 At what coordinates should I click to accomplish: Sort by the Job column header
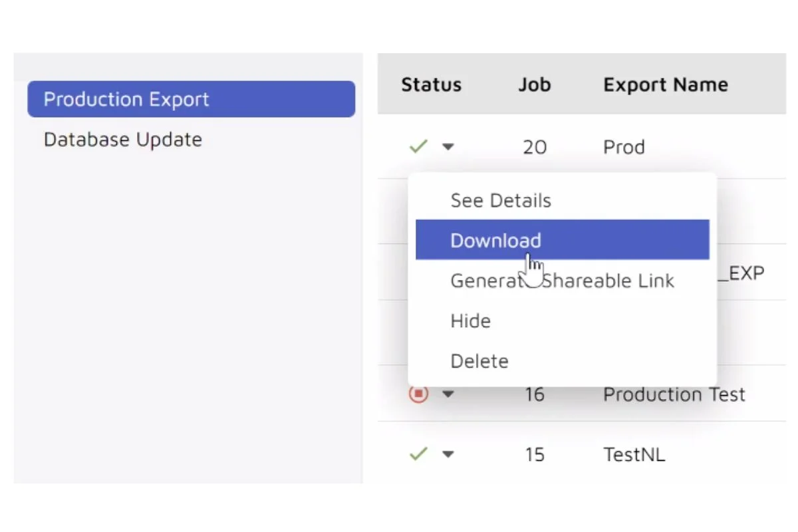534,84
